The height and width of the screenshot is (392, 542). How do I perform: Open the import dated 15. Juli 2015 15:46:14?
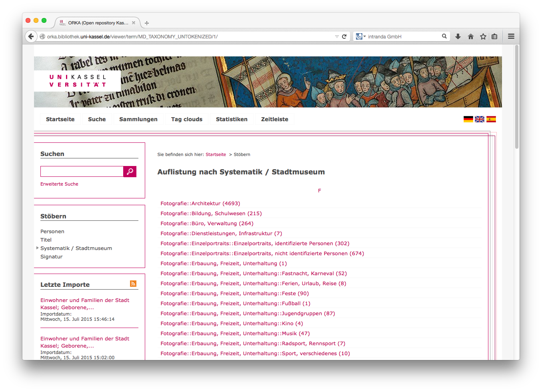pos(85,304)
